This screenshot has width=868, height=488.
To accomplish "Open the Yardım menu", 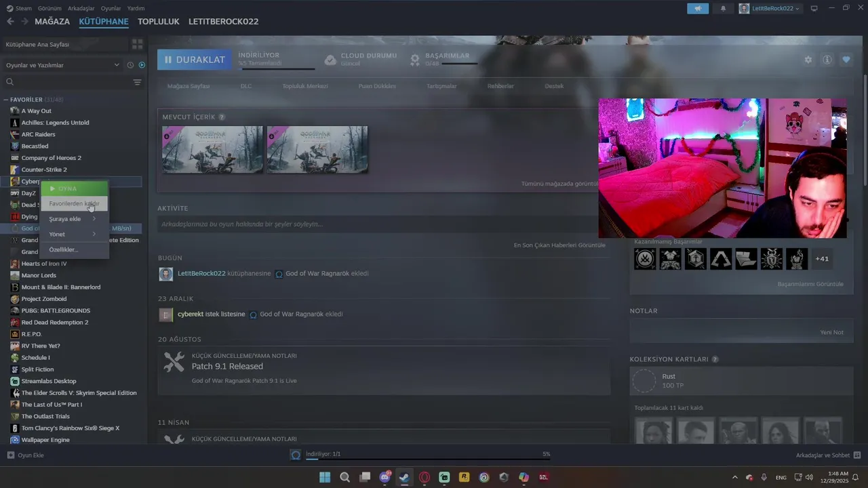I will pos(136,8).
